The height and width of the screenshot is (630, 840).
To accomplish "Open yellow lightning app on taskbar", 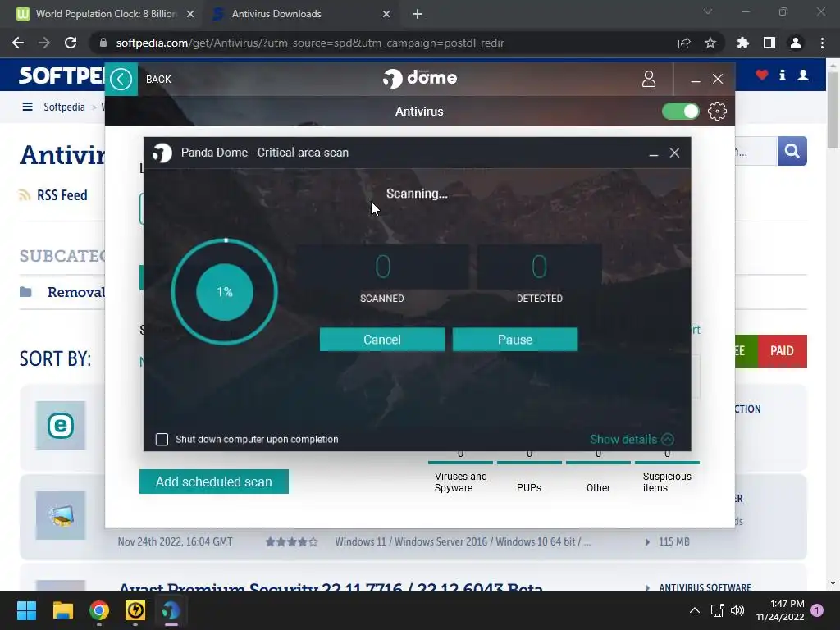I will coord(135,610).
